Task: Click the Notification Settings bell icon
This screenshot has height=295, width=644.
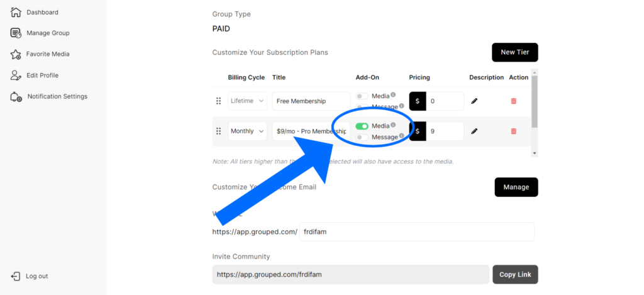Action: [16, 96]
